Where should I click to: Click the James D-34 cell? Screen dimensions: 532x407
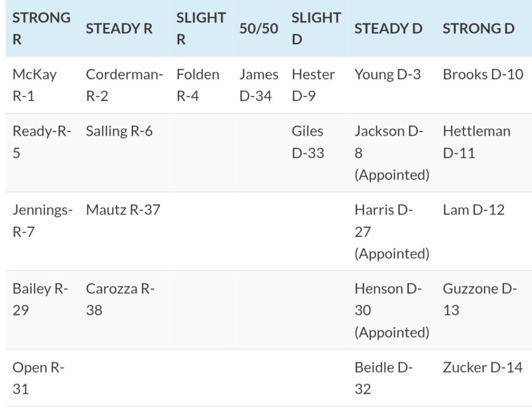(259, 85)
